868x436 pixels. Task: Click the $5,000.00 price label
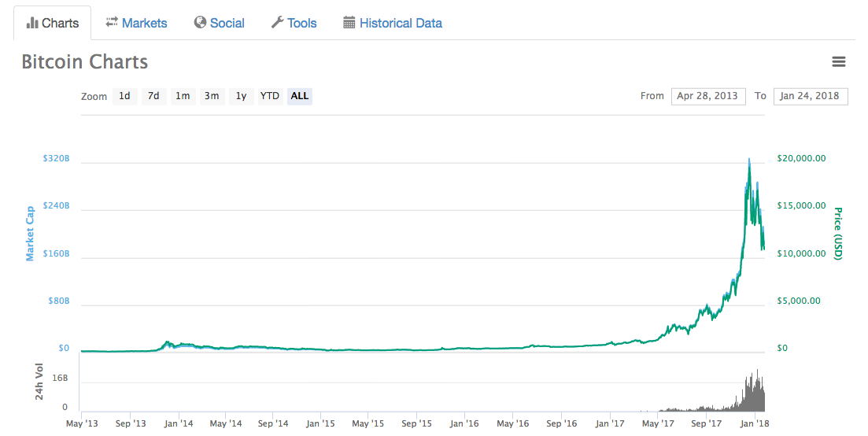point(799,301)
